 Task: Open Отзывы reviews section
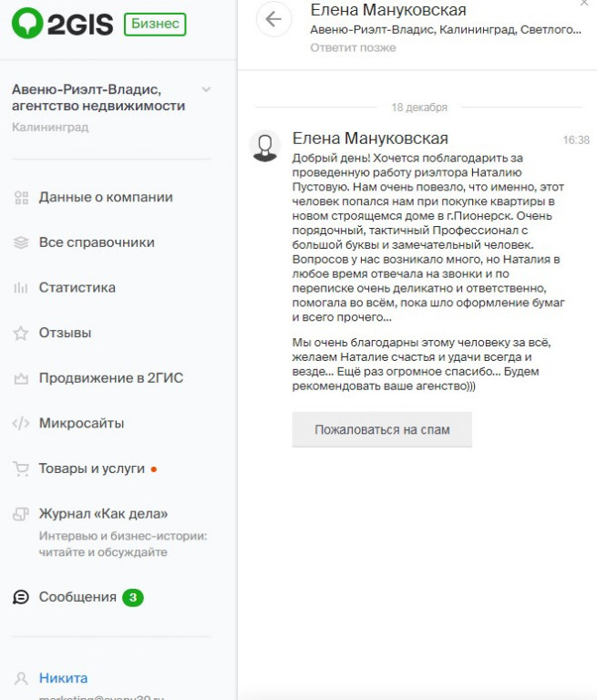(66, 333)
